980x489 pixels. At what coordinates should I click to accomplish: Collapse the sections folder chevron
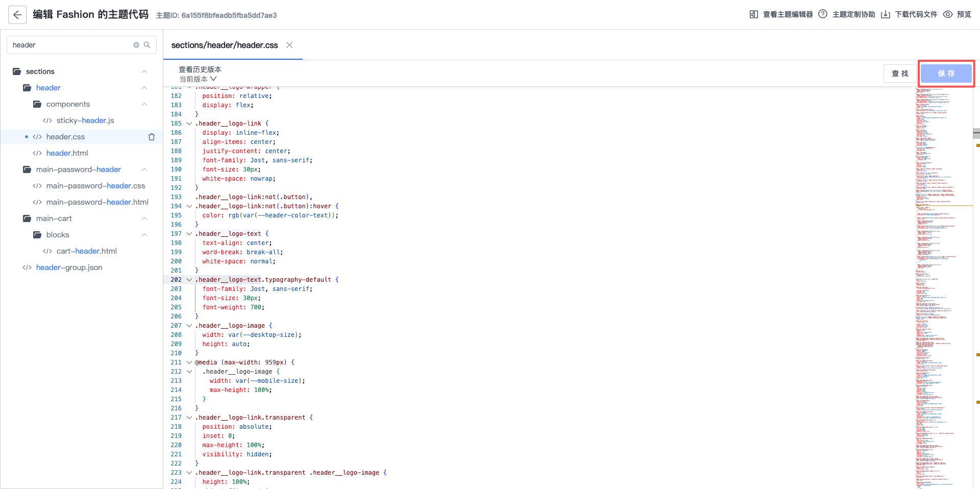click(144, 71)
